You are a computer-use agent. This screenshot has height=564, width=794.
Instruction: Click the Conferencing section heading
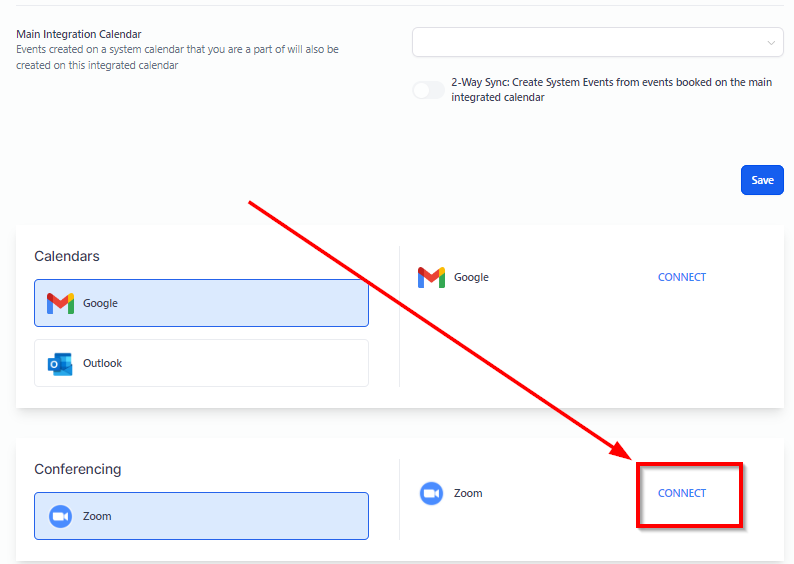(x=78, y=469)
